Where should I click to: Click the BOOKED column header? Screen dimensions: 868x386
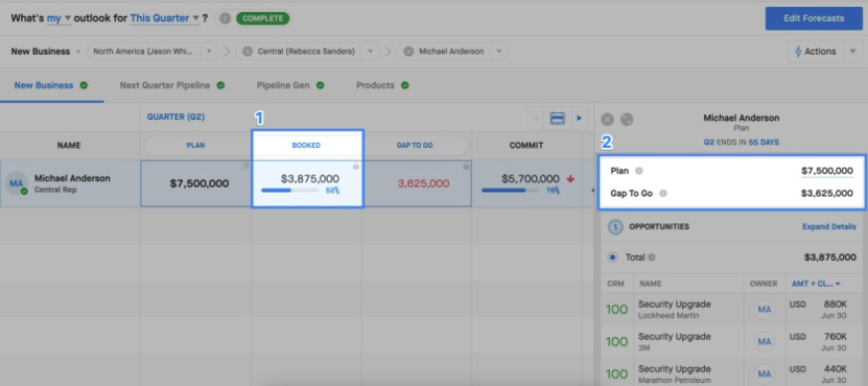point(307,146)
